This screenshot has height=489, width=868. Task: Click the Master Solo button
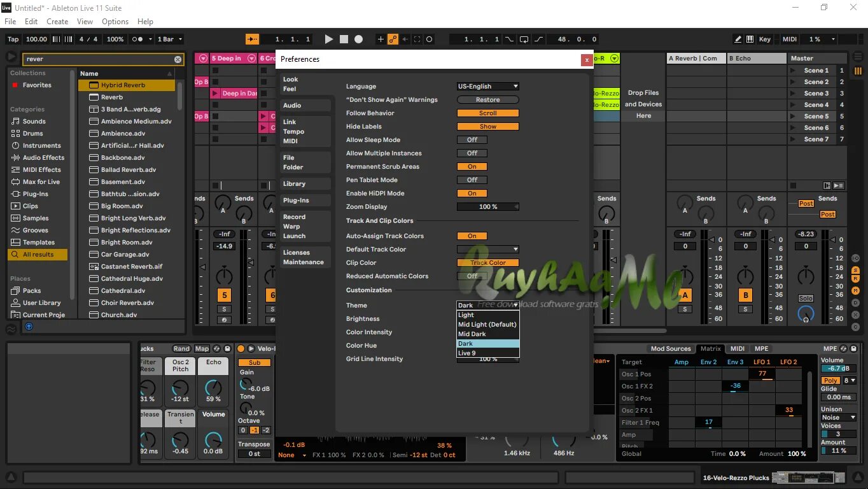tap(806, 299)
